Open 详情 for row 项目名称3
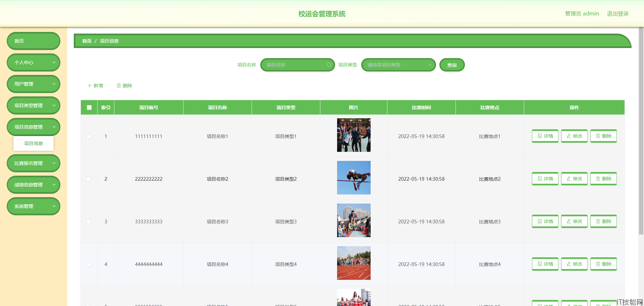Image resolution: width=644 pixels, height=306 pixels. pos(545,221)
